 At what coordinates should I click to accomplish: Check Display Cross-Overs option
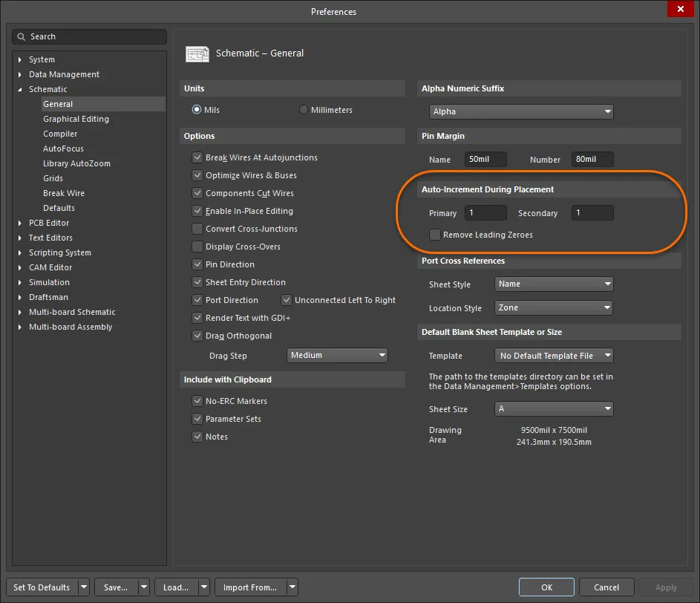[x=197, y=247]
